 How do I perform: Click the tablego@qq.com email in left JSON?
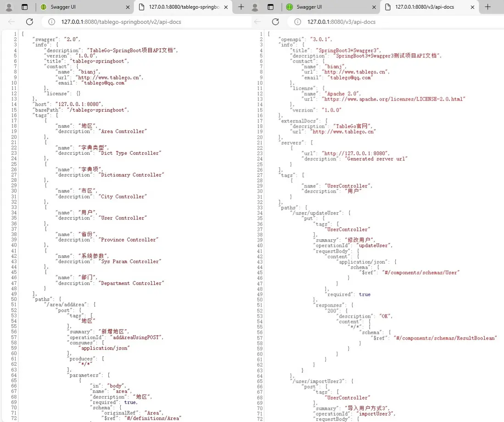click(103, 83)
